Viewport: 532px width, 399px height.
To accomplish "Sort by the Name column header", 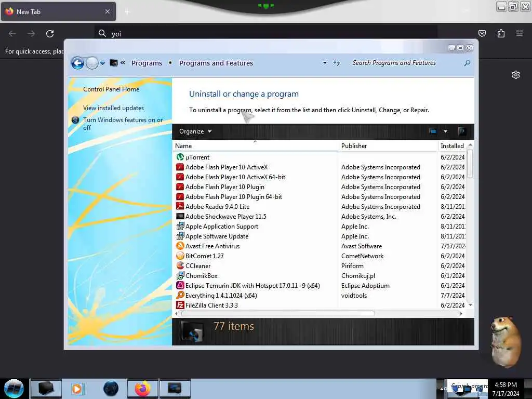I will click(255, 146).
